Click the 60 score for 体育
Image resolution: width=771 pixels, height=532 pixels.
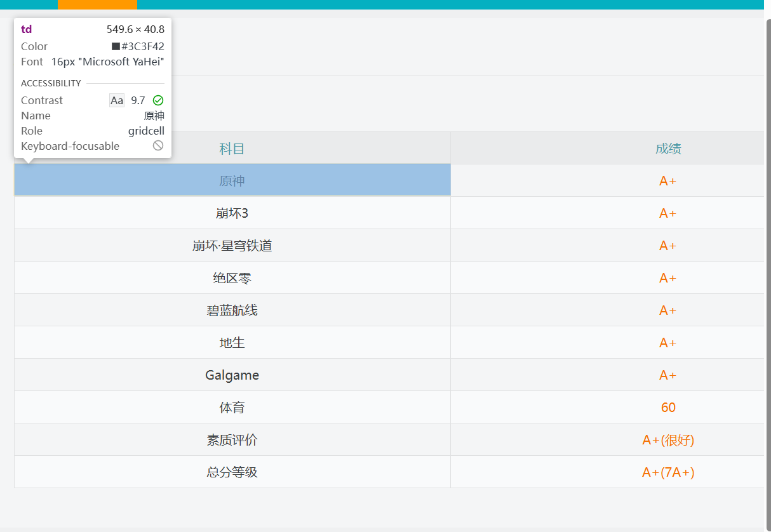point(668,407)
